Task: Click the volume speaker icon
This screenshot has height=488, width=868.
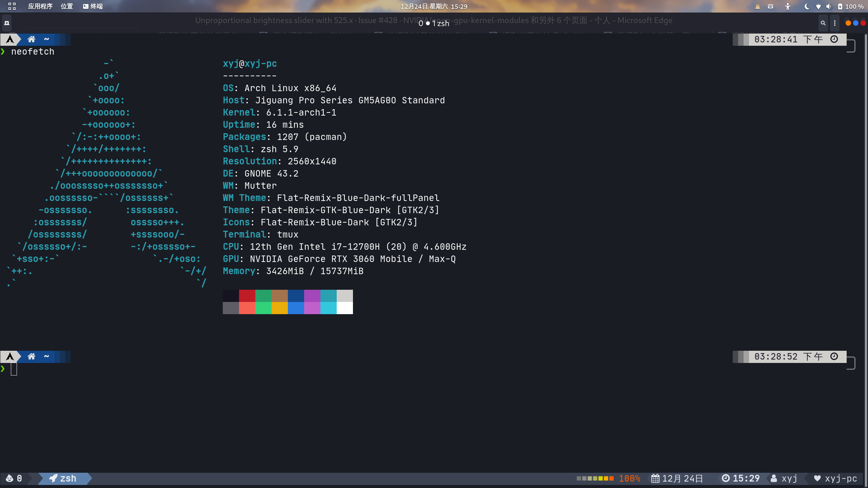Action: point(829,6)
